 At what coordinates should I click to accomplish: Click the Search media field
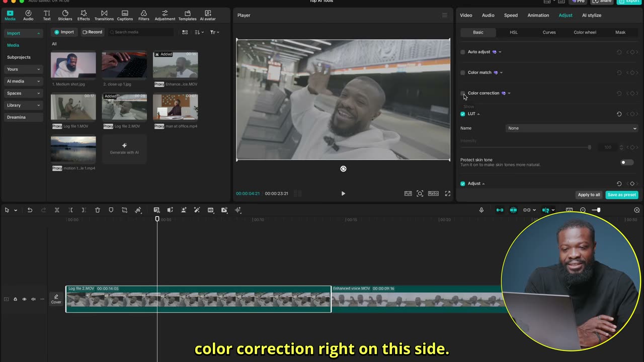point(141,32)
